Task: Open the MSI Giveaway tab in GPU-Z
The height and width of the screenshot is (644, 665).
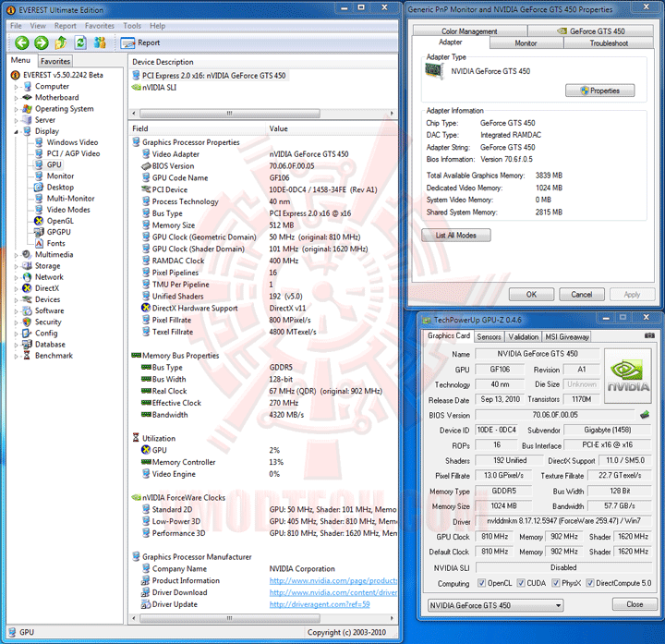Action: tap(566, 337)
